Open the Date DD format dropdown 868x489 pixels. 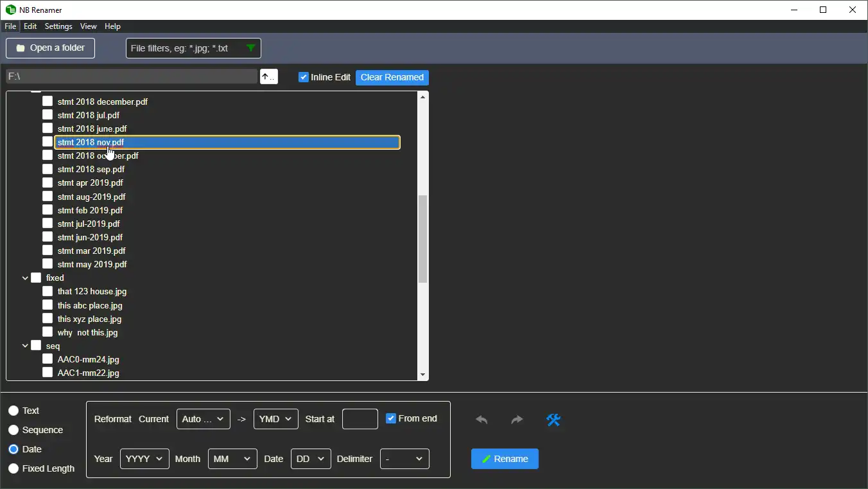(311, 459)
